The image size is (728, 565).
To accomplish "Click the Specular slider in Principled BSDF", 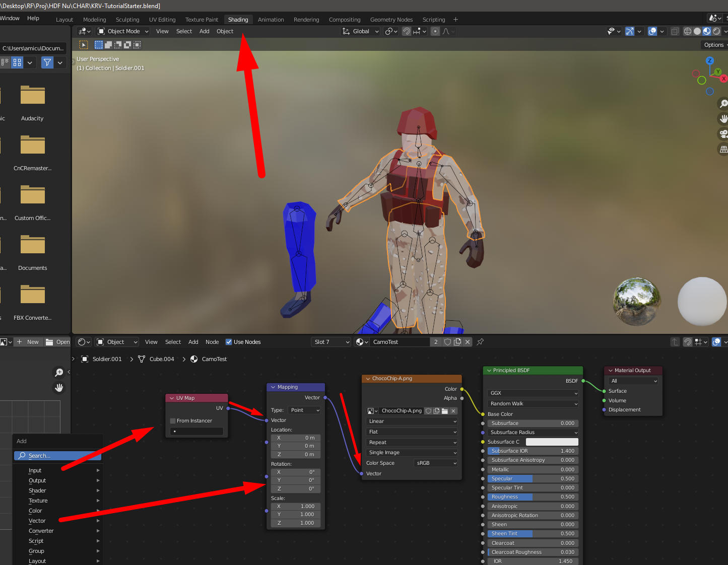I will pos(533,479).
